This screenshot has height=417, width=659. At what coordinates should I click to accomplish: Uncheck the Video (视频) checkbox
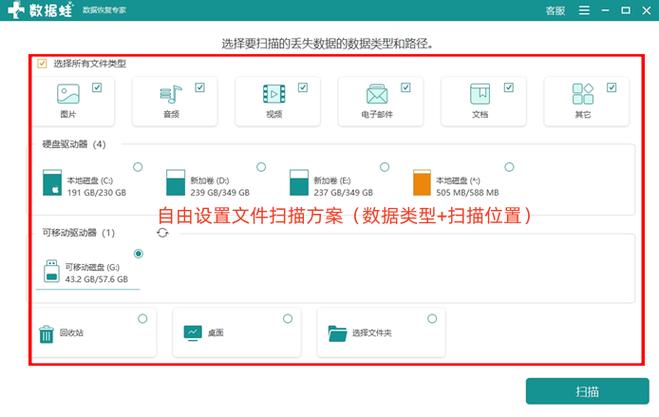(302, 88)
